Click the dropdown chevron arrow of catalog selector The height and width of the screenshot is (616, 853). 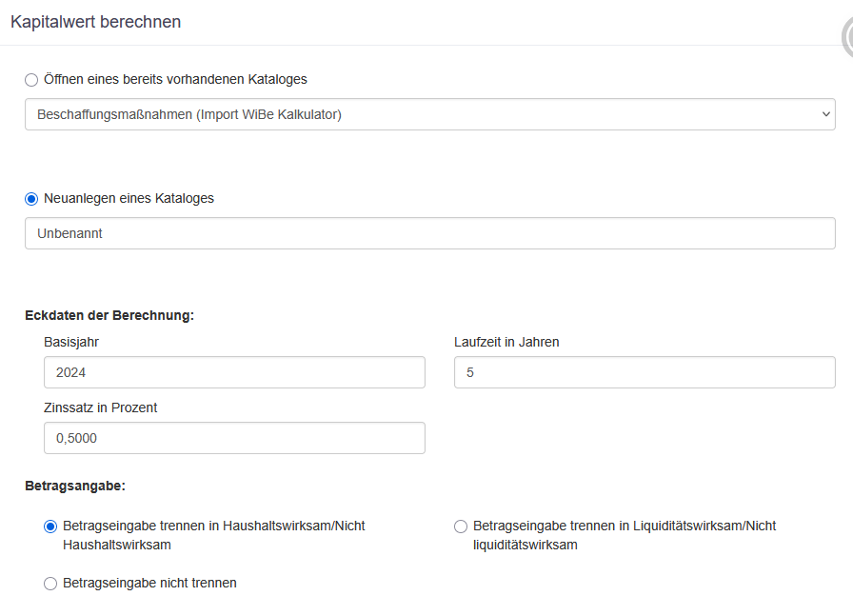[x=824, y=114]
